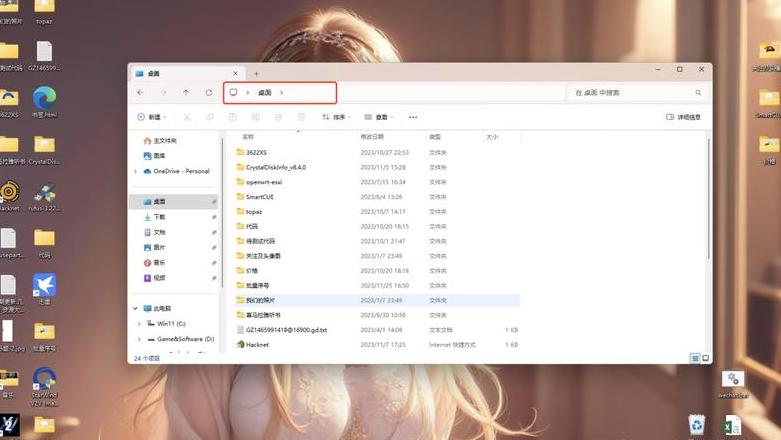
Task: Select the topaz folder row in list
Action: tap(377, 212)
